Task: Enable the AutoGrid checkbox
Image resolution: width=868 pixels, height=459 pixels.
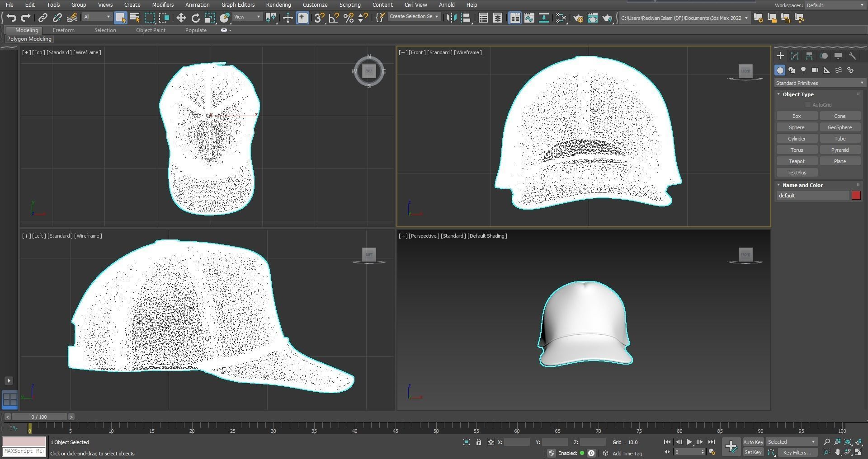Action: 808,105
